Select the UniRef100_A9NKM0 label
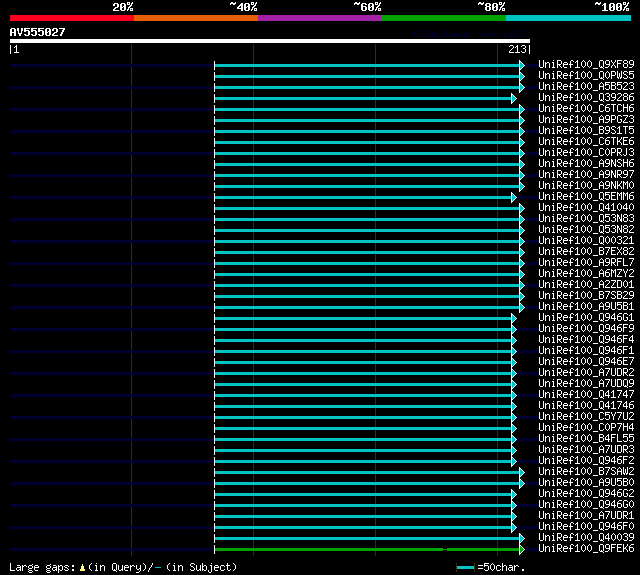This screenshot has width=640, height=575. point(586,186)
